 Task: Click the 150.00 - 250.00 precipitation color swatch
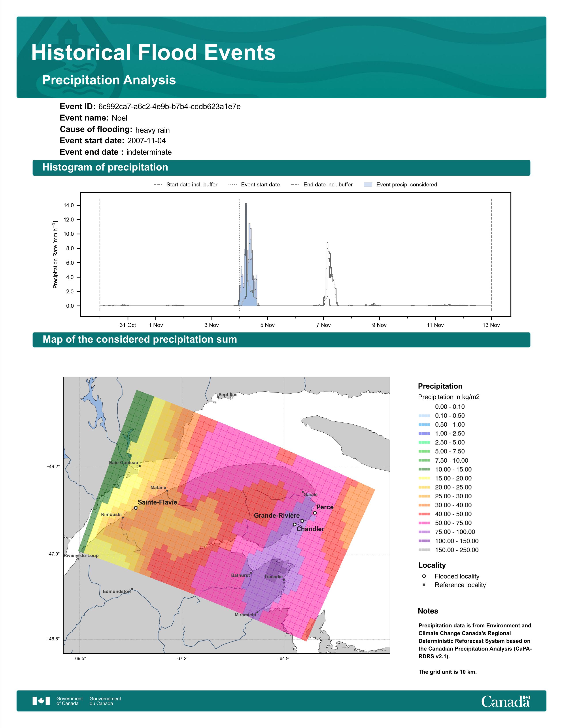(x=424, y=550)
